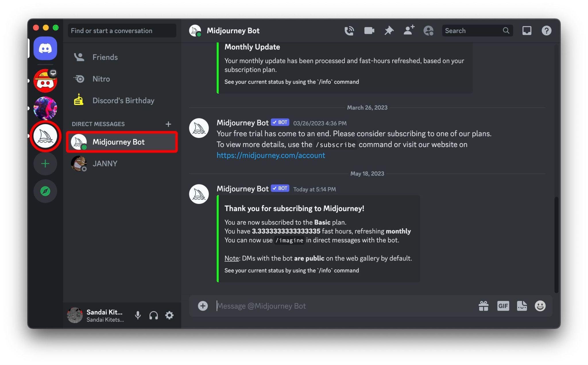Open user settings gear icon

click(169, 315)
